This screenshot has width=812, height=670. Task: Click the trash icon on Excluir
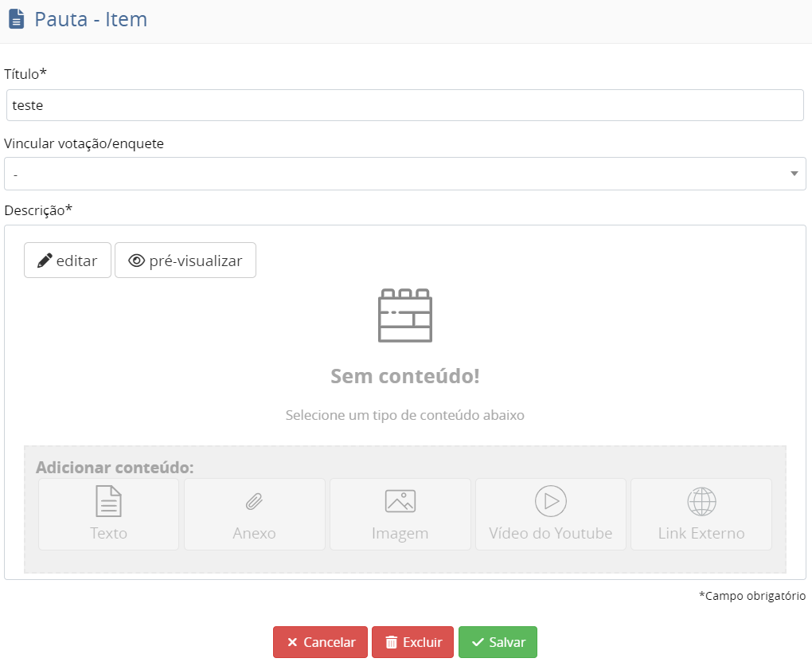pos(391,642)
